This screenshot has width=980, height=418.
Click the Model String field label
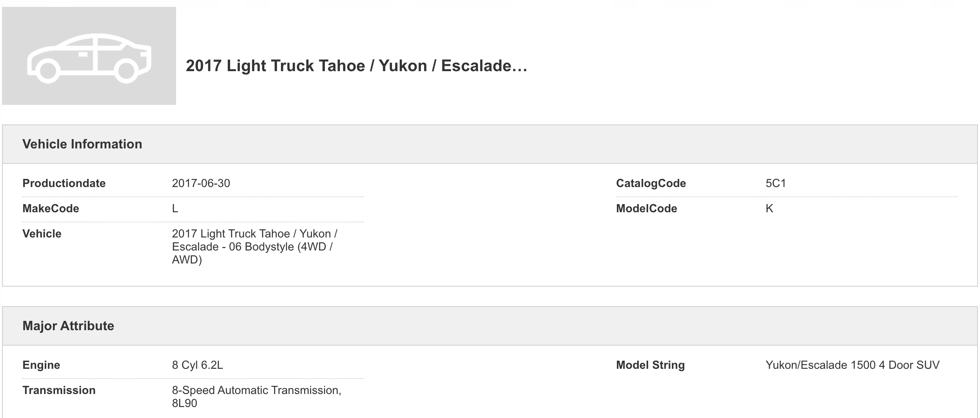tap(650, 365)
